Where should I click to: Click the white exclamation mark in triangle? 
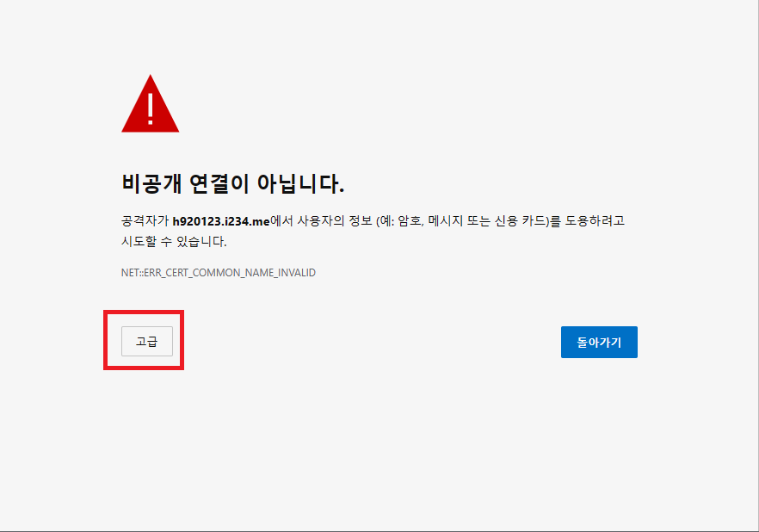150,108
